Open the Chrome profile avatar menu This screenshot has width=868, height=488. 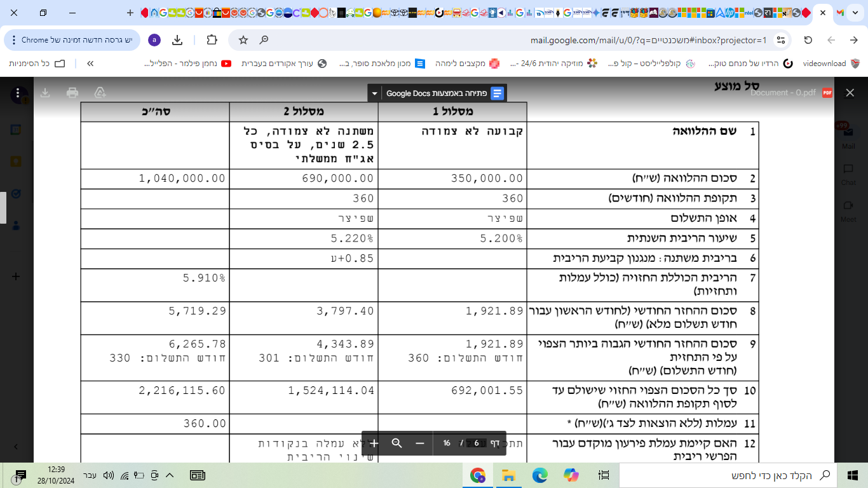click(x=154, y=40)
